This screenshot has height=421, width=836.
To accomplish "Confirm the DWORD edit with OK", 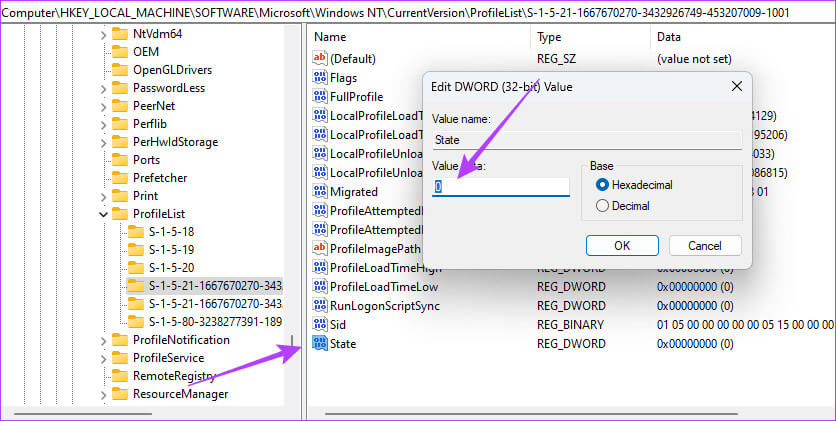I will [622, 246].
